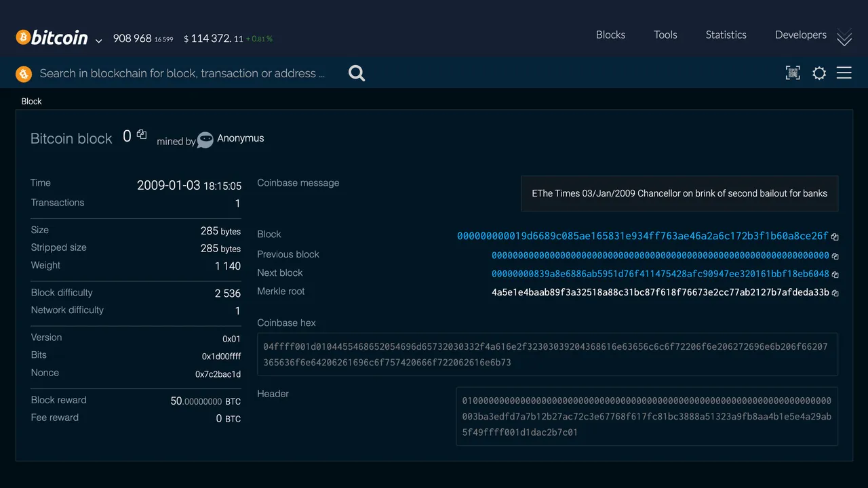Open the coin selector dropdown chevron

(x=98, y=41)
